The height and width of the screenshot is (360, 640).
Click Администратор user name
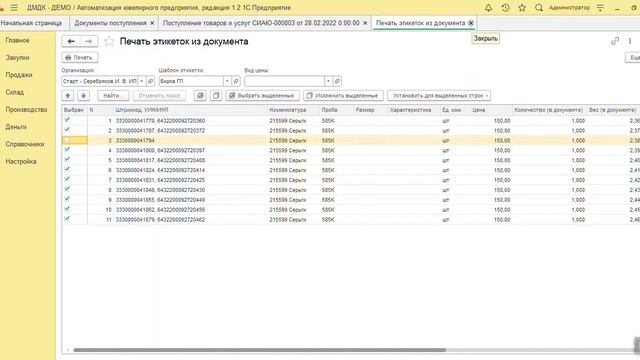pyautogui.click(x=569, y=8)
